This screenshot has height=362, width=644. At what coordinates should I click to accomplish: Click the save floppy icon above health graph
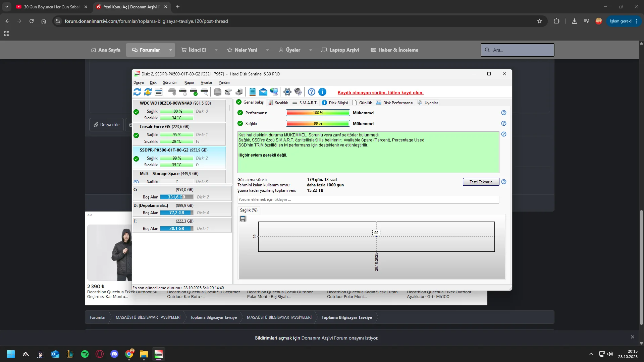[243, 219]
